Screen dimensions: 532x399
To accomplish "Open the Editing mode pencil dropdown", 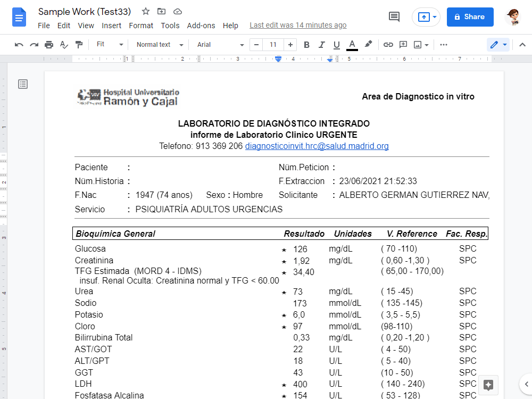I will tap(498, 45).
